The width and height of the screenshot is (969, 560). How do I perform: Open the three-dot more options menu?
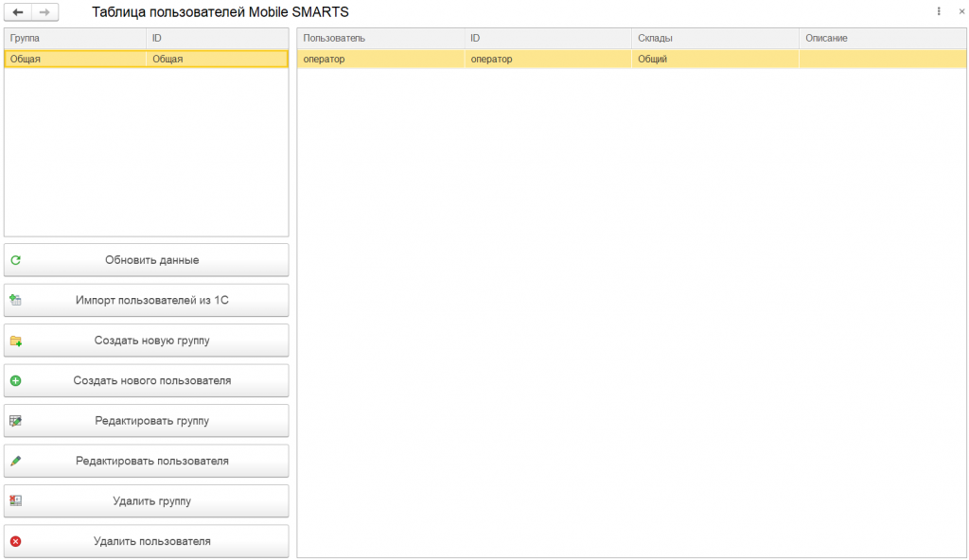tap(939, 11)
